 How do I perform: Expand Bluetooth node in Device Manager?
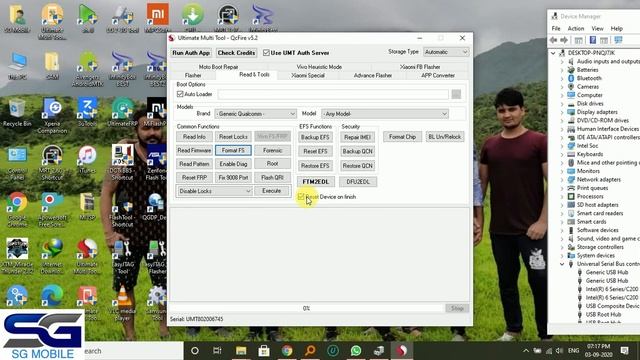(x=562, y=78)
